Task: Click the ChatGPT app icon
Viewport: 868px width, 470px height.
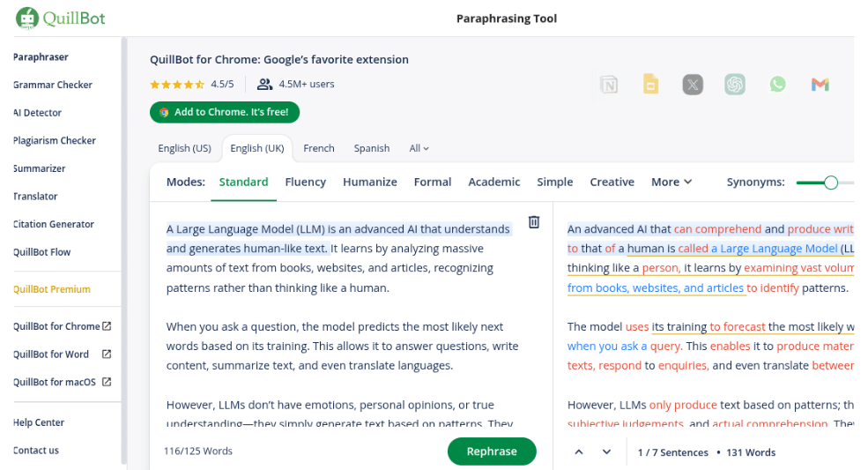Action: click(735, 85)
